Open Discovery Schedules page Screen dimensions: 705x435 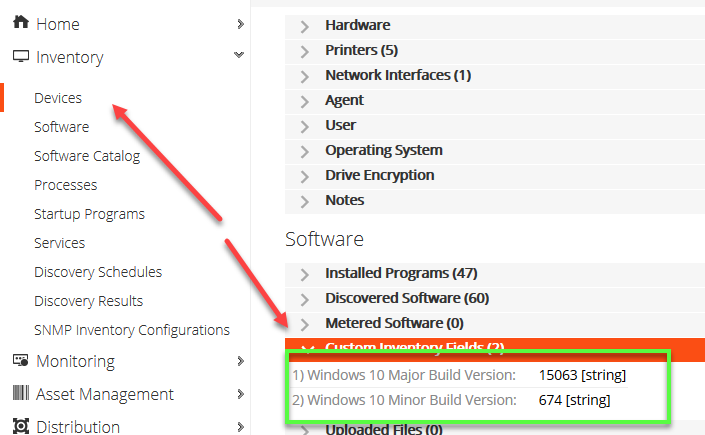click(98, 272)
